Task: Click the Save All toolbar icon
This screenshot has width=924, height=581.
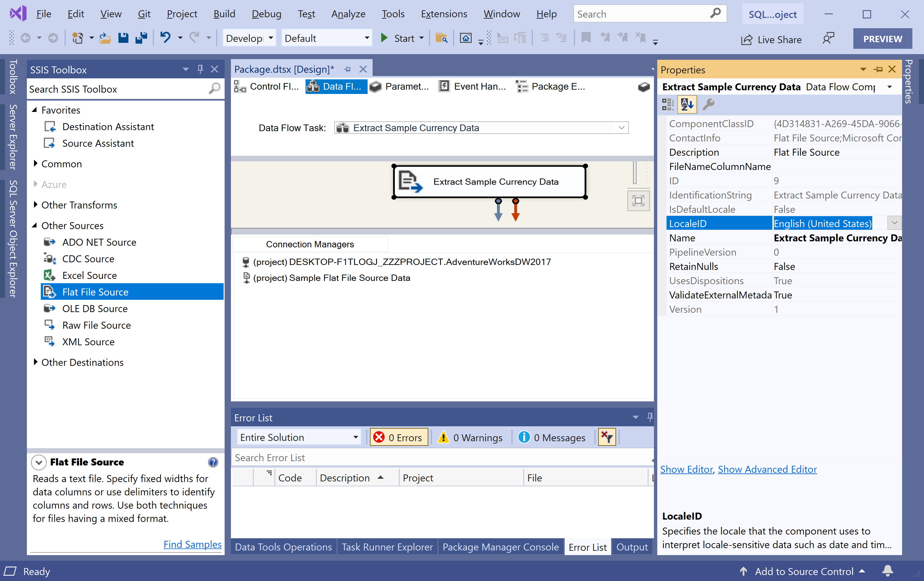Action: [x=141, y=38]
